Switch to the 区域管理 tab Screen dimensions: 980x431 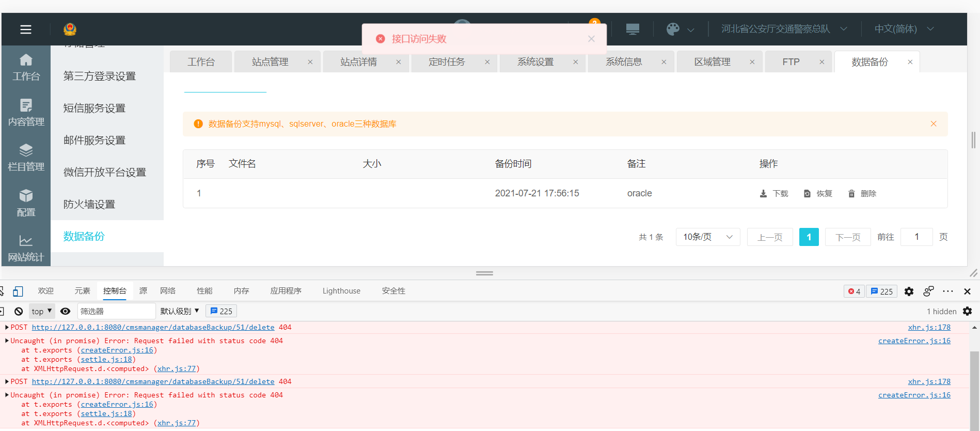click(x=712, y=62)
